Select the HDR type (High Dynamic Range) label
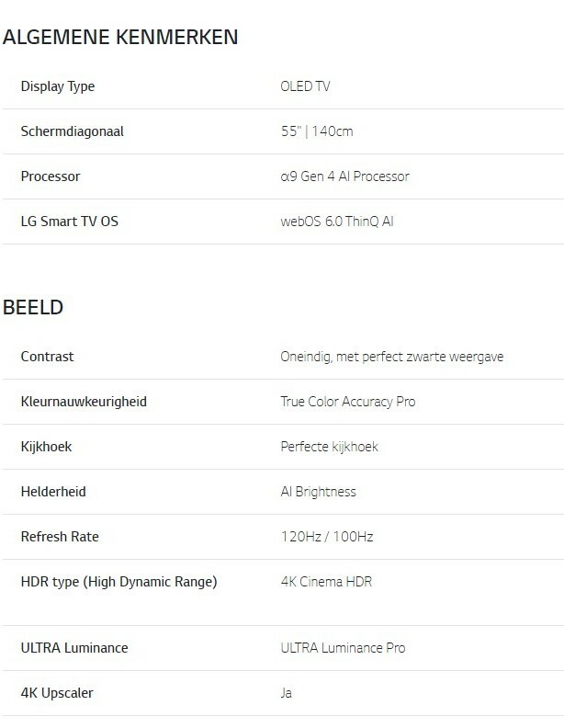 point(118,582)
